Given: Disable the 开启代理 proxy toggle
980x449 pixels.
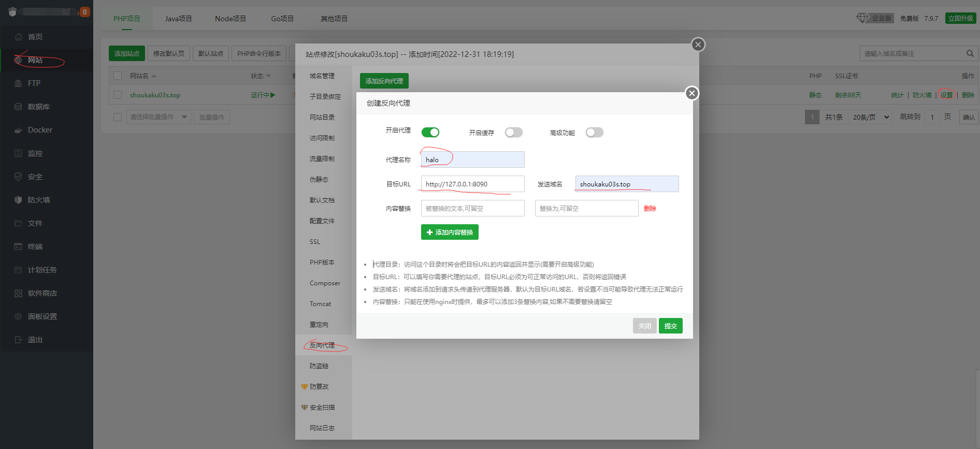Looking at the screenshot, I should [430, 133].
